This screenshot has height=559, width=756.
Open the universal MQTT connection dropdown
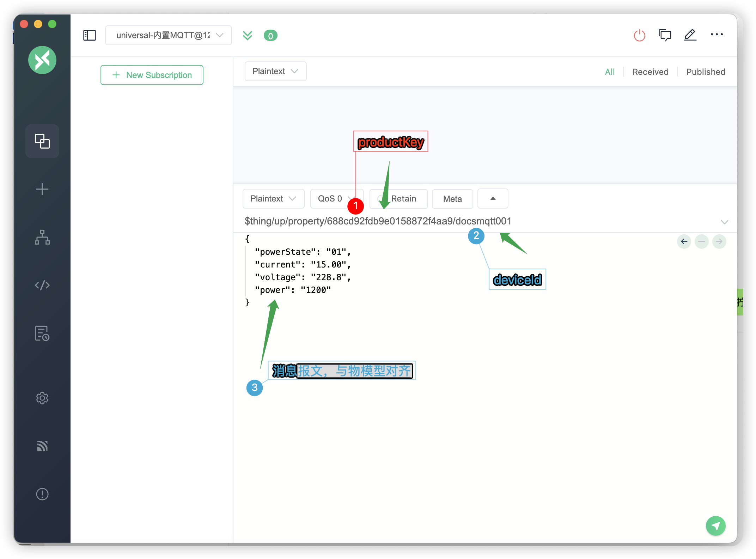[169, 35]
